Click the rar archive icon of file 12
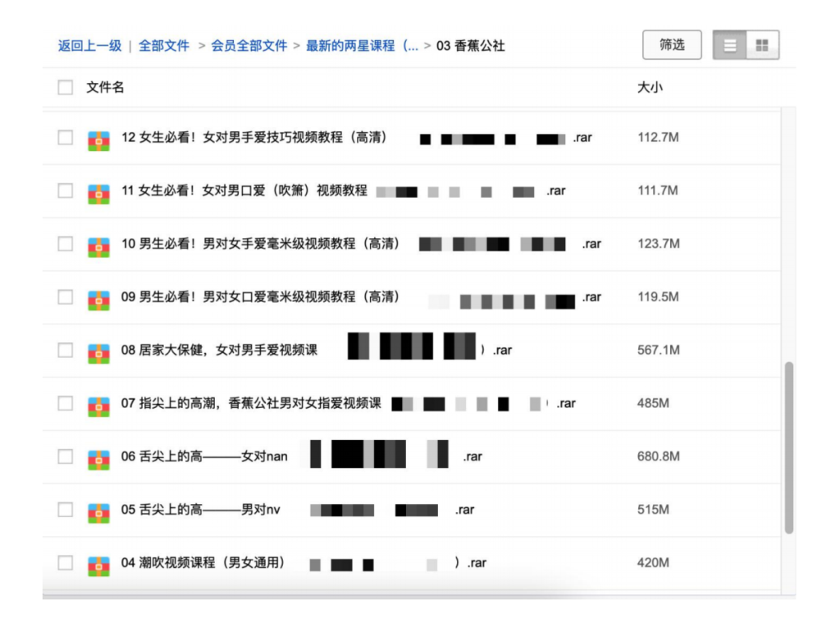840x623 pixels. (x=98, y=141)
